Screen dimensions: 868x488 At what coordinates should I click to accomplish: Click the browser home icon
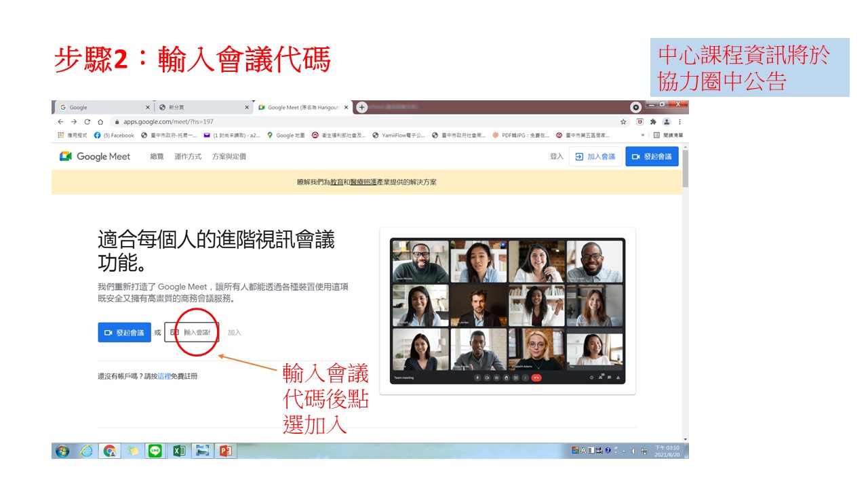100,122
